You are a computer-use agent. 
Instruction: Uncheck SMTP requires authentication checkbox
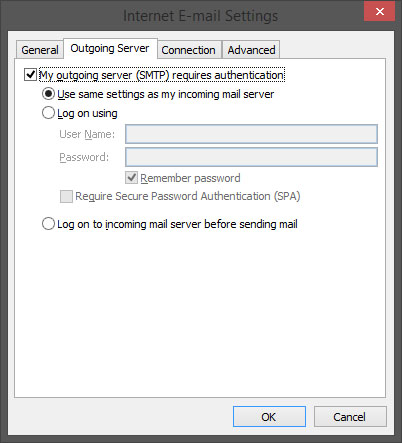click(x=30, y=75)
